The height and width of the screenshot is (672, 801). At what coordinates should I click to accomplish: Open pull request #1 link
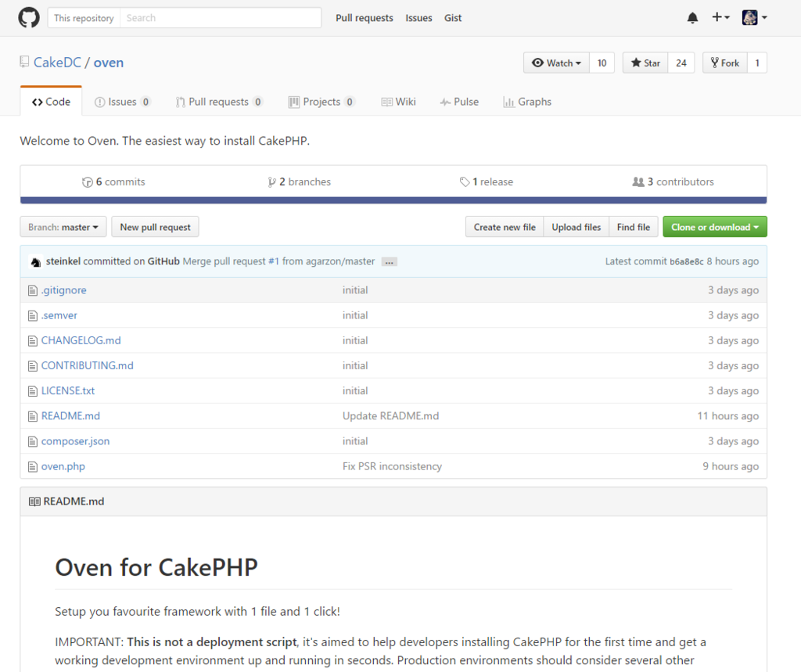coord(274,261)
